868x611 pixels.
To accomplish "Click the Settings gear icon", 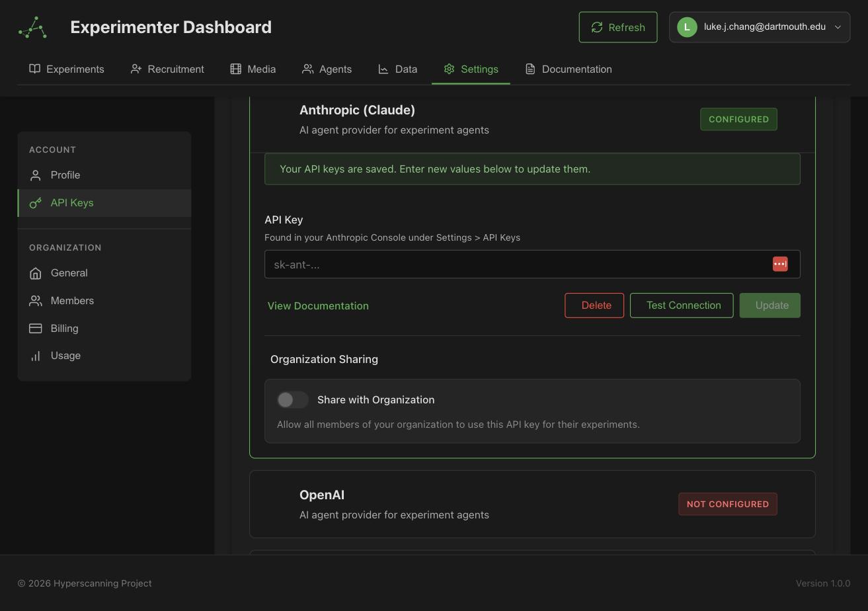I will (x=450, y=69).
